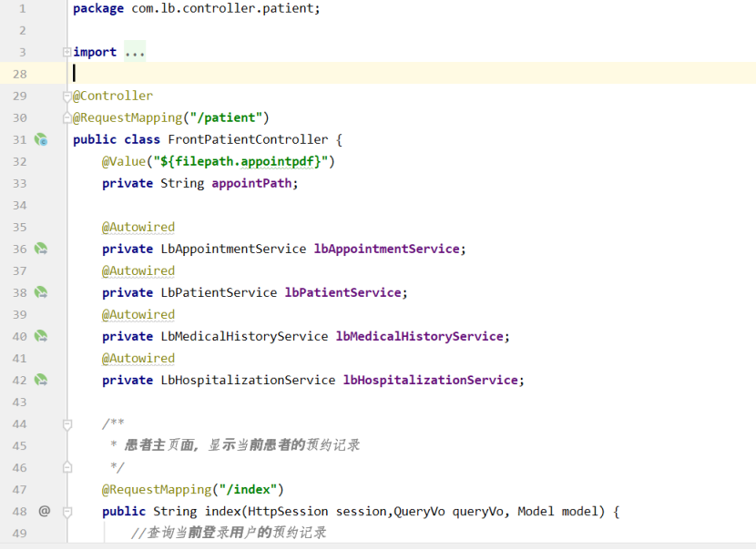The image size is (756, 550).
Task: Click the "/patient" mapping string
Action: pos(226,117)
